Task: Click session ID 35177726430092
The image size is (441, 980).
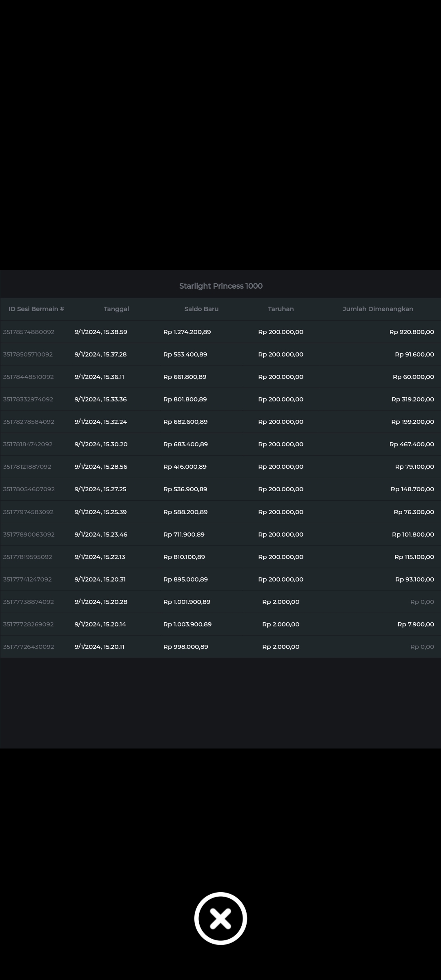Action: coord(29,647)
